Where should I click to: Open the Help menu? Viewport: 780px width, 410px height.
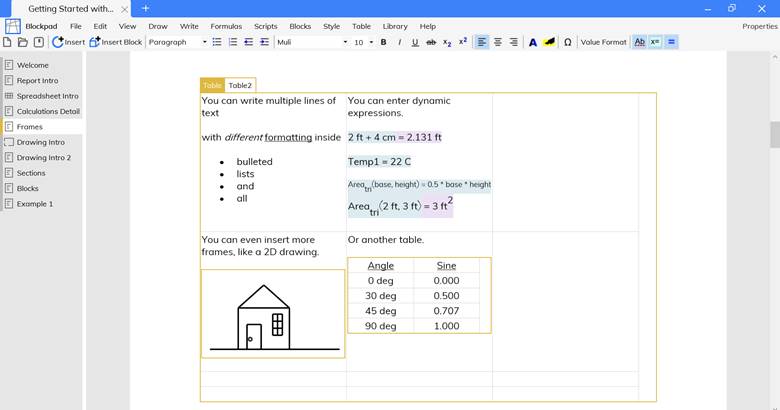click(x=427, y=26)
